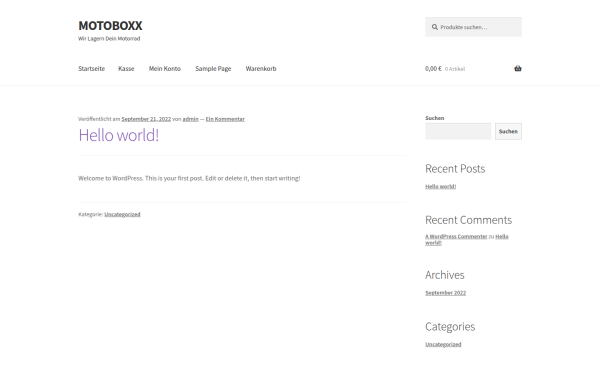
Task: Click the Categories heading
Action: [450, 327]
